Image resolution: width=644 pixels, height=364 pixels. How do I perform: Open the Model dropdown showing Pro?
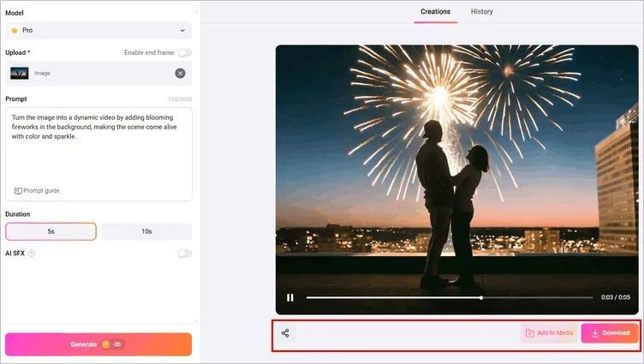click(98, 30)
